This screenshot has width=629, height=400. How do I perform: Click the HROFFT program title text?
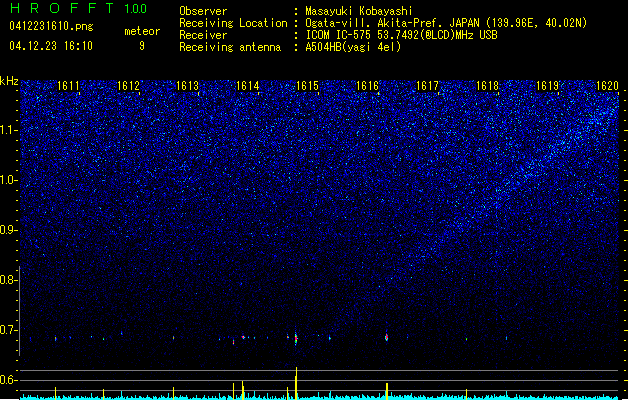pyautogui.click(x=62, y=8)
